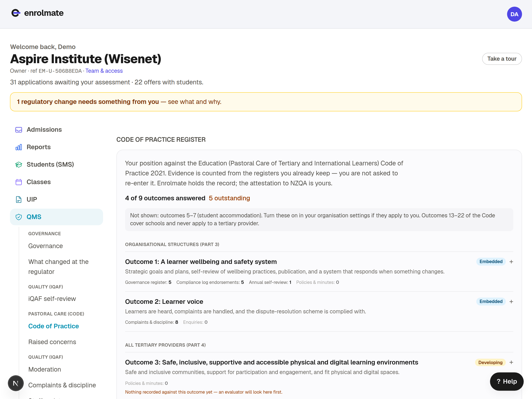
Task: Follow the Team & access link
Action: 104,71
